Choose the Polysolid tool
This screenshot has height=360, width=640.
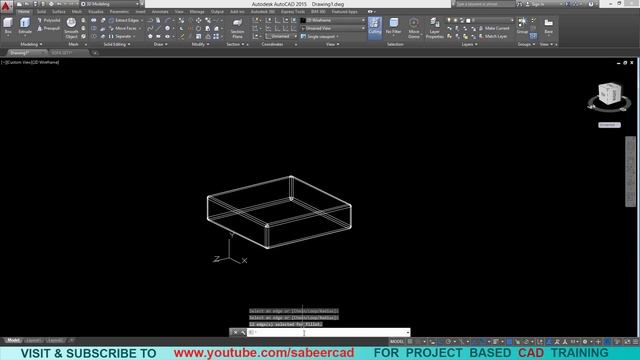point(49,20)
